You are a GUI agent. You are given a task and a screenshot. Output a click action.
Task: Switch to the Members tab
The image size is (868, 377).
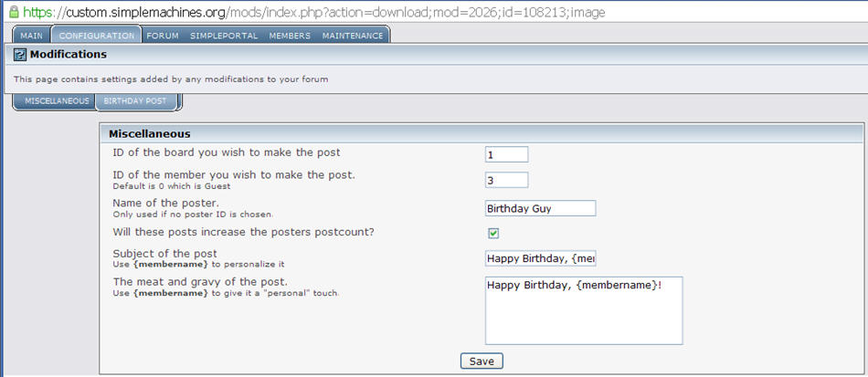point(290,36)
